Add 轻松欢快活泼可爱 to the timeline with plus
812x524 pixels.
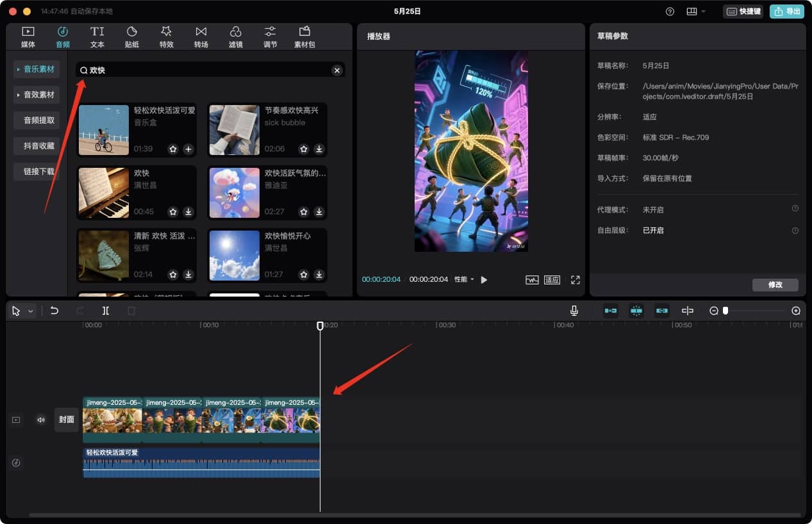coord(188,149)
